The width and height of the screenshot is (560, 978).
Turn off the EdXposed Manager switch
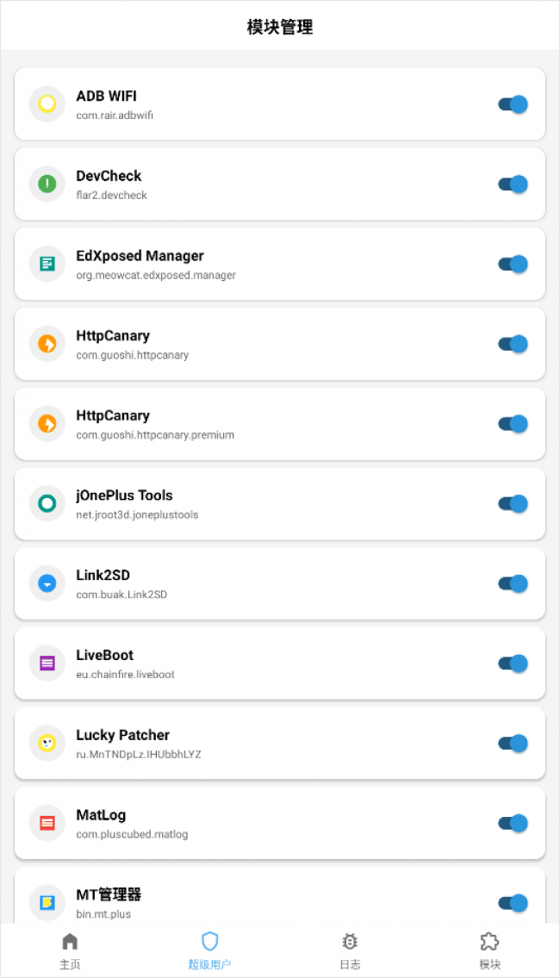click(513, 264)
